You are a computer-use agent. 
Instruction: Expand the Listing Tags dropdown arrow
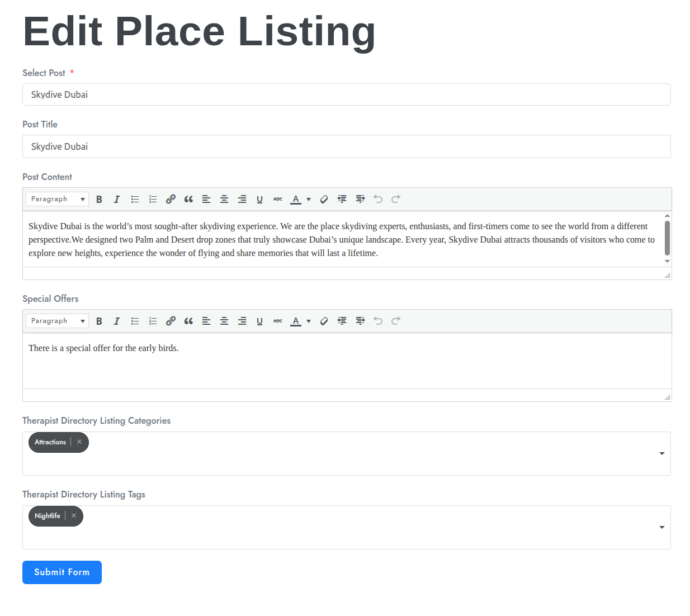(x=661, y=527)
